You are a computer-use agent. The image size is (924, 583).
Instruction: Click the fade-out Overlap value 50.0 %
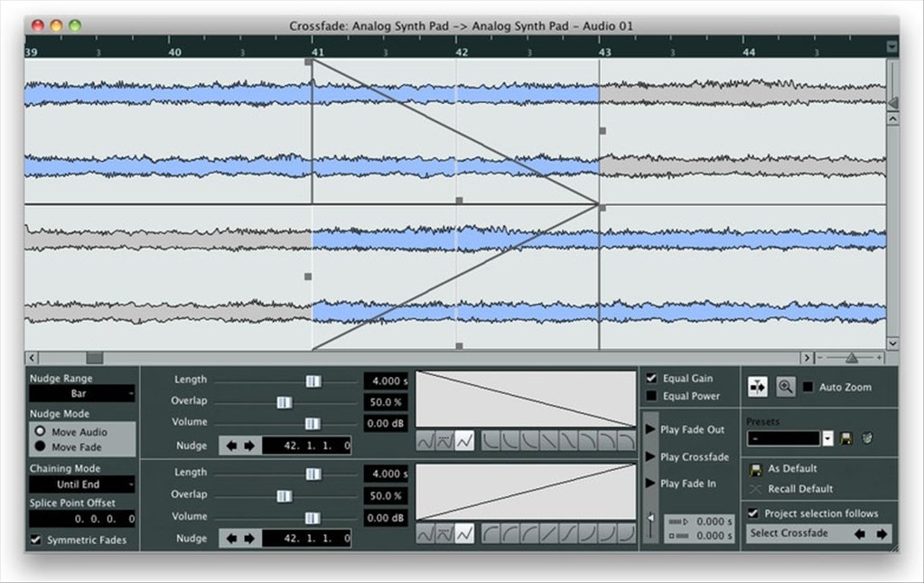(x=386, y=402)
